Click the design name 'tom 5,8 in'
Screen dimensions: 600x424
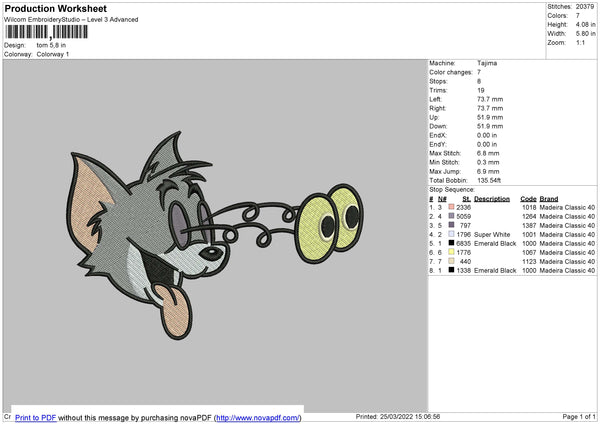point(51,45)
